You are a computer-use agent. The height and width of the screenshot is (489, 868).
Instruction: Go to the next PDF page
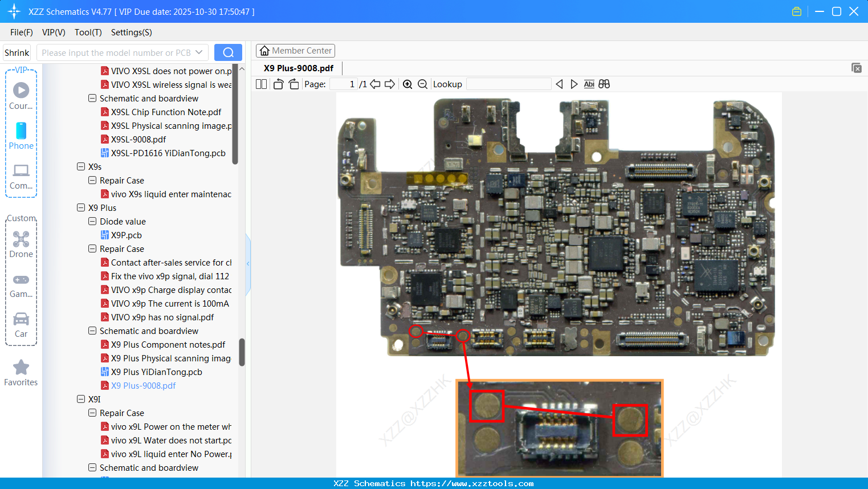pyautogui.click(x=390, y=84)
